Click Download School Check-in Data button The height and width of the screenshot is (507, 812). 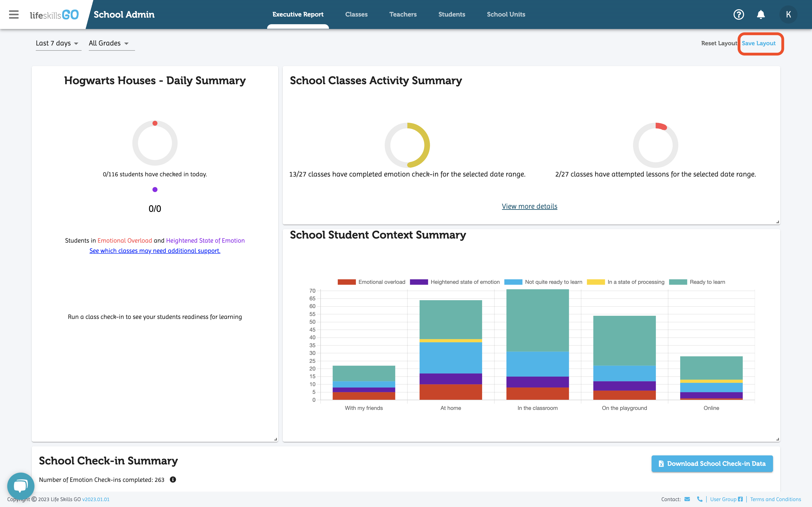[712, 463]
